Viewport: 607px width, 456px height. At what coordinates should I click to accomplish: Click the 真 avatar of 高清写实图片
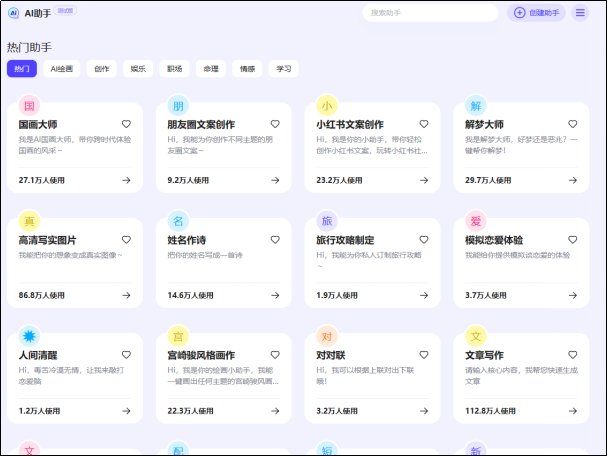[x=29, y=221]
